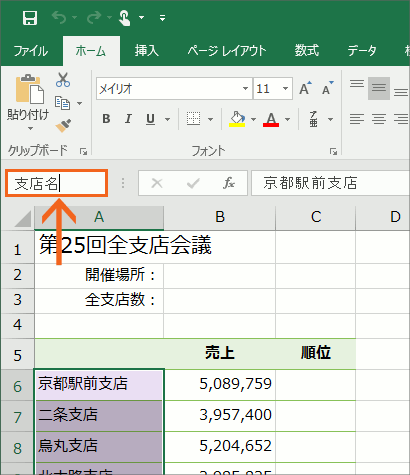The image size is (410, 475).
Task: Select the ホーム ribbon tab
Action: coord(91,51)
